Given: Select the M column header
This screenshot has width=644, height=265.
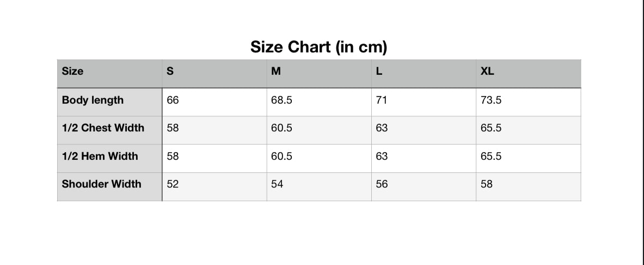Looking at the screenshot, I should [x=319, y=74].
